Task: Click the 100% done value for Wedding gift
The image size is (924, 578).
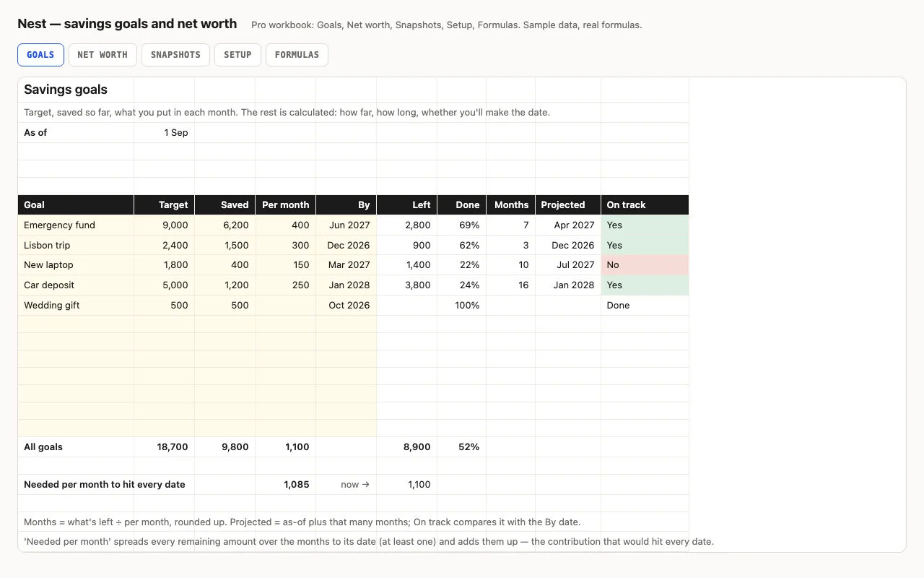Action: pyautogui.click(x=462, y=306)
